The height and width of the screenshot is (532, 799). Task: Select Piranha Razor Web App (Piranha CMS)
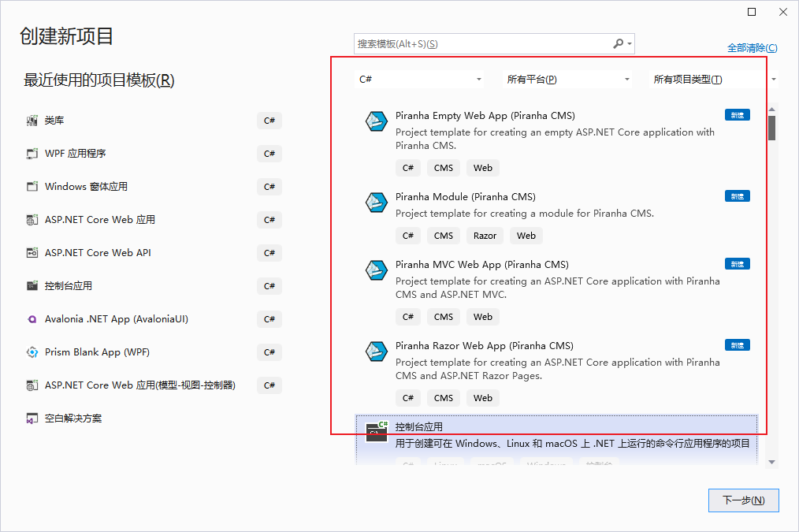point(484,345)
